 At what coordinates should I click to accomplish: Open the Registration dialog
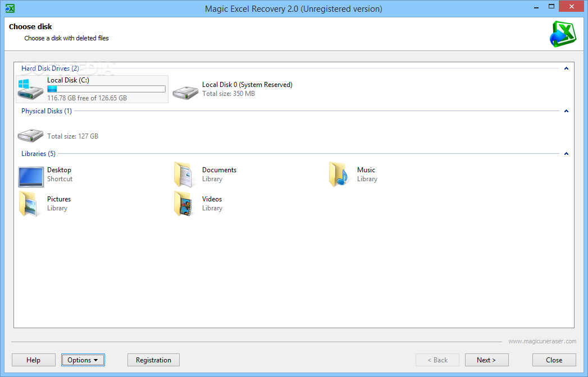[x=153, y=360]
